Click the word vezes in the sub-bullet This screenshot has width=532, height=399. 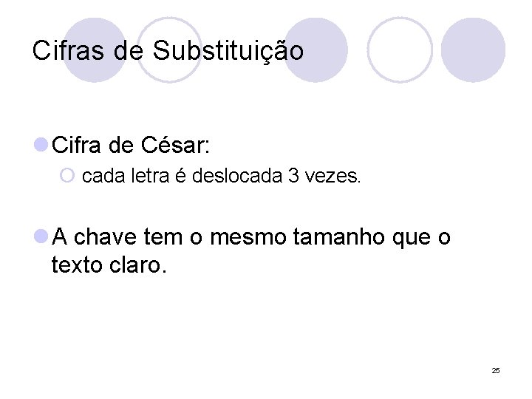331,177
